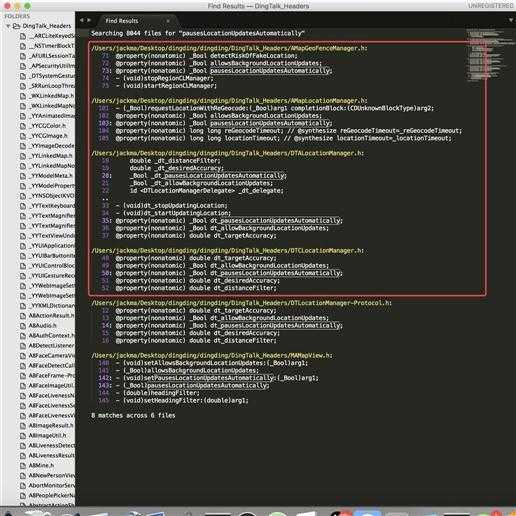Open the ABNewPersonView file in sidebar
This screenshot has width=516, height=516.
[x=52, y=475]
